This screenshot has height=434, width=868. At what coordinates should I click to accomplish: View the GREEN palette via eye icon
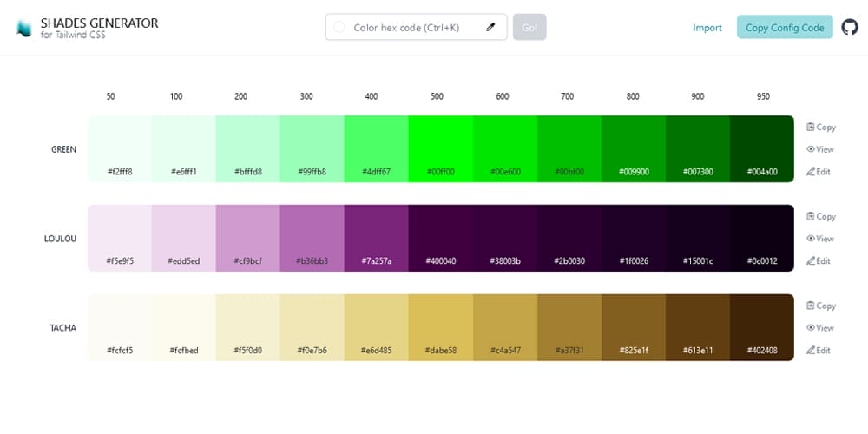[811, 149]
